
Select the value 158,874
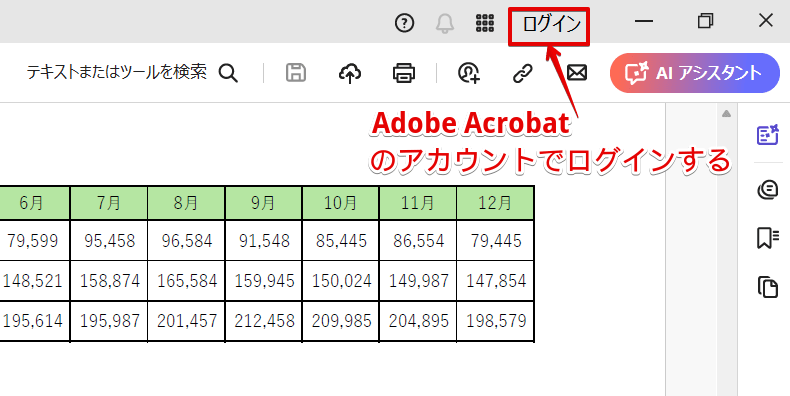coord(110,281)
